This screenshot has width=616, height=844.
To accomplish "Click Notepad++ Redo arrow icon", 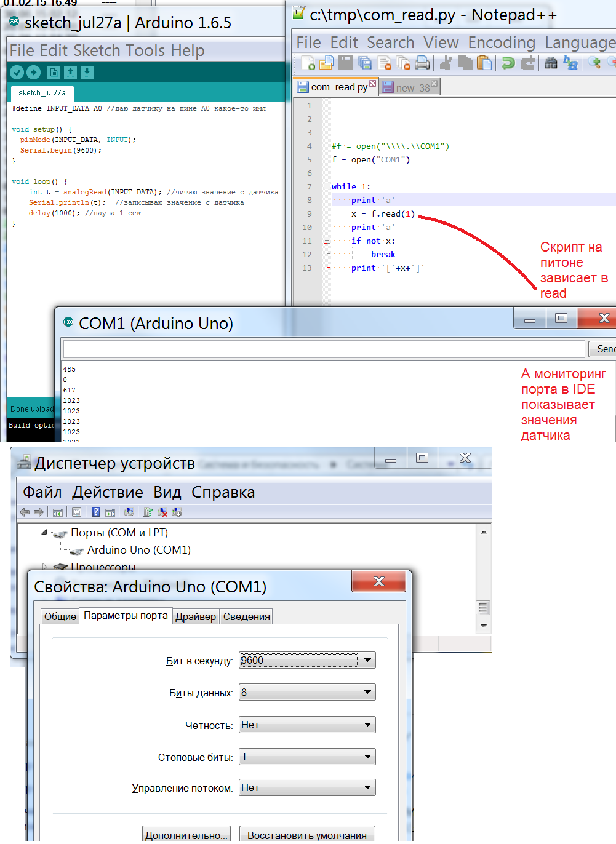I will point(527,63).
